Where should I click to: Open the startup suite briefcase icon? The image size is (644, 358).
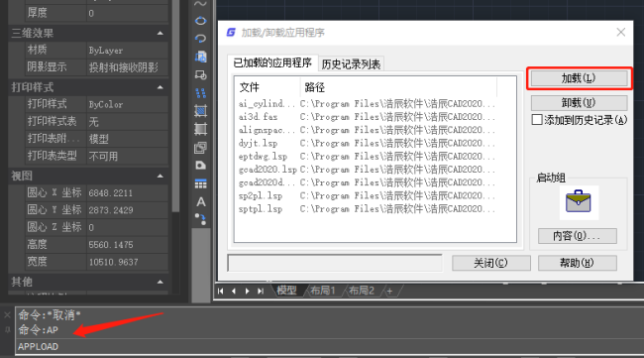579,202
